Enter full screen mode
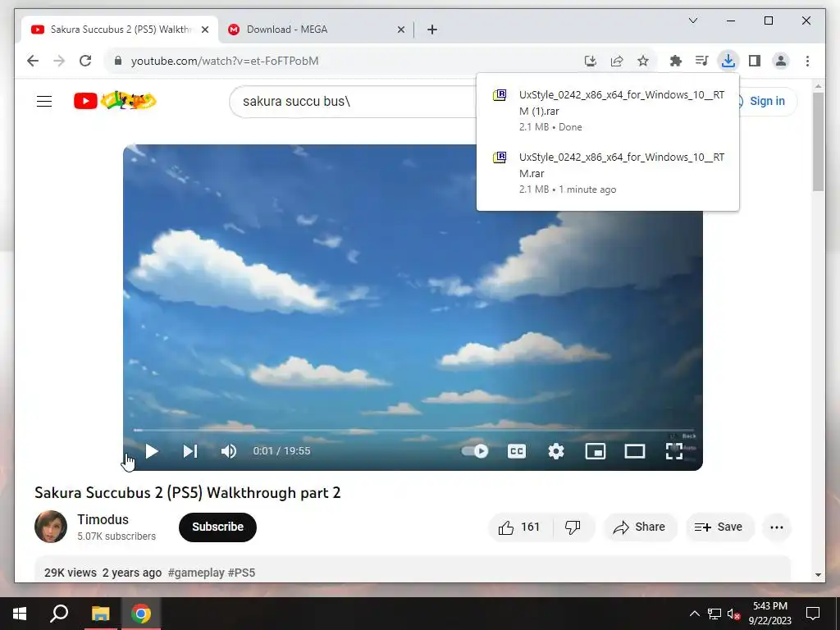840x630 pixels. tap(674, 451)
